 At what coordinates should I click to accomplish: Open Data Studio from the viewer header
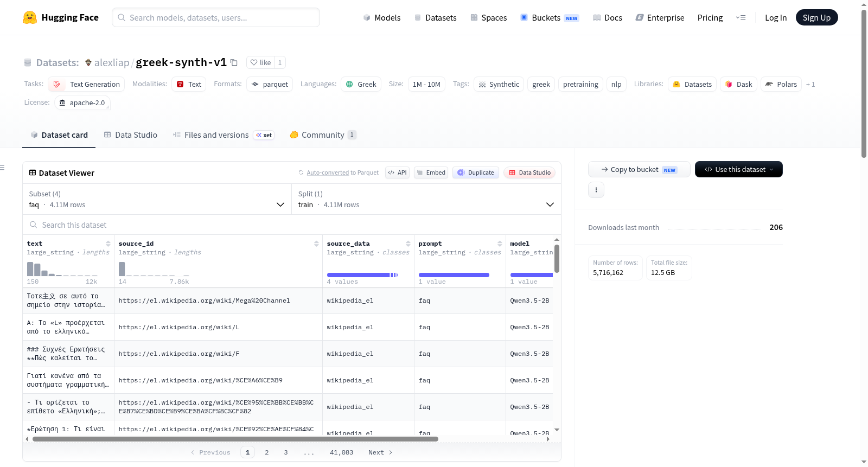[x=529, y=172]
